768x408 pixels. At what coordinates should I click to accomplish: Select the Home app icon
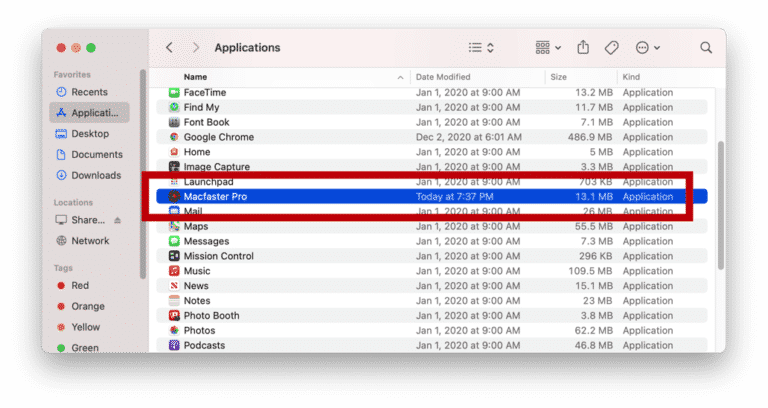tap(174, 152)
